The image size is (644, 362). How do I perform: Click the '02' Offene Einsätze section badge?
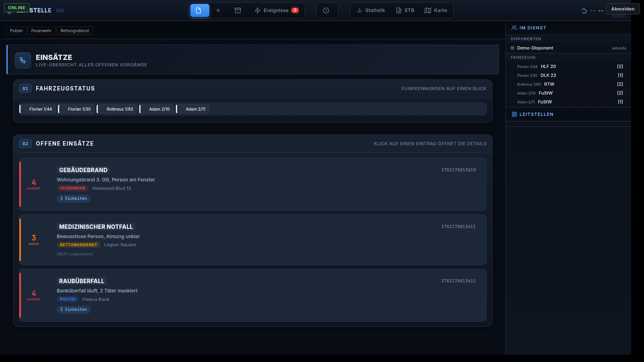point(25,144)
